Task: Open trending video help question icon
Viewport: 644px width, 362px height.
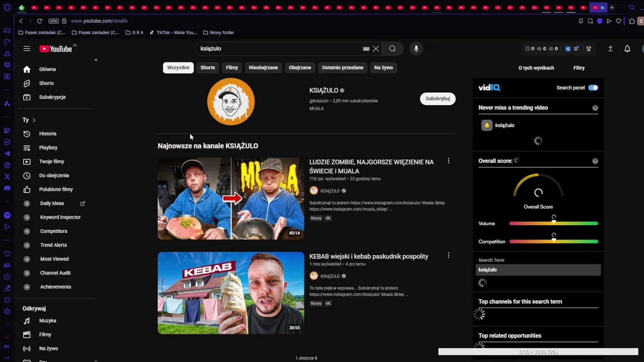Action: click(595, 108)
